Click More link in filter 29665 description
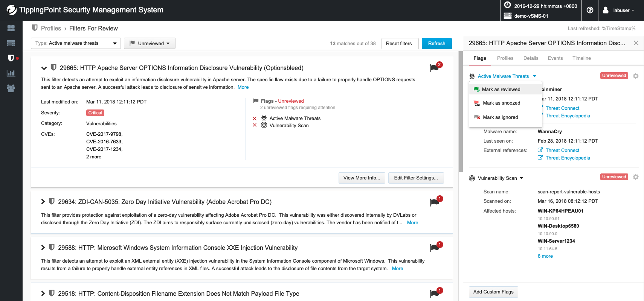This screenshot has width=644, height=301. pos(243,87)
